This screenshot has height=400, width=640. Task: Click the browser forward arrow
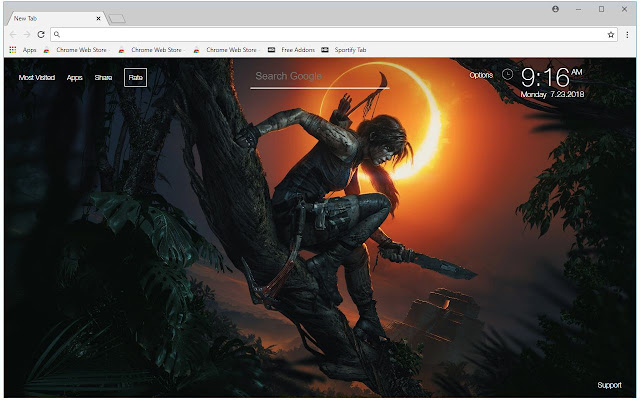[27, 35]
